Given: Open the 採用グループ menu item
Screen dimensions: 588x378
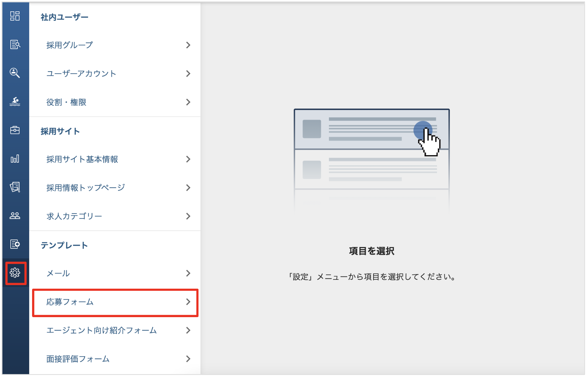Looking at the screenshot, I should point(115,45).
